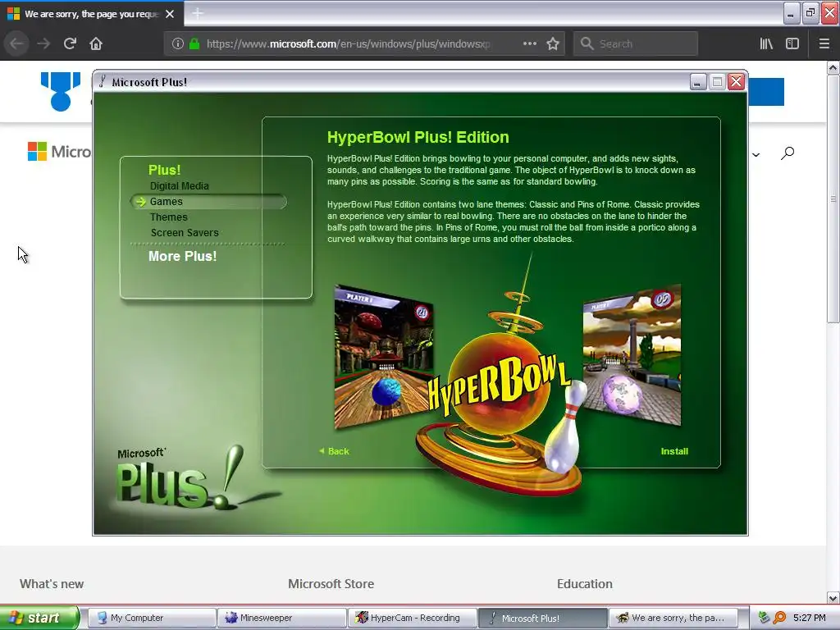The image size is (840, 630).
Task: Select Digital Media in Plus! menu
Action: [x=179, y=186]
